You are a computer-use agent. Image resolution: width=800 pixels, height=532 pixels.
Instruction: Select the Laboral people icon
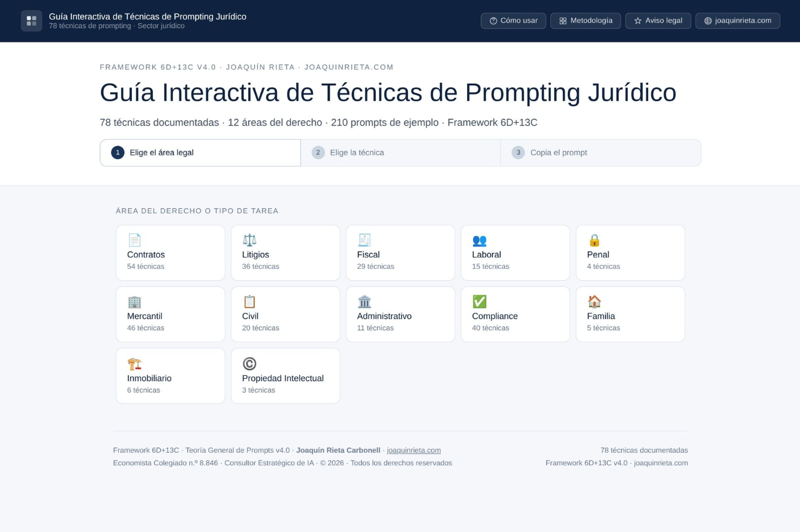coord(480,240)
